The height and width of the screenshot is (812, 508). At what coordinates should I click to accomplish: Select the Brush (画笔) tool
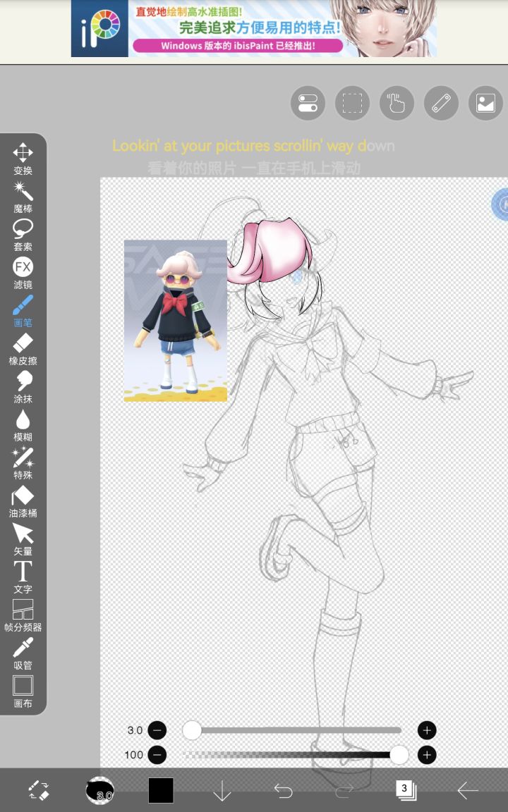(x=23, y=312)
